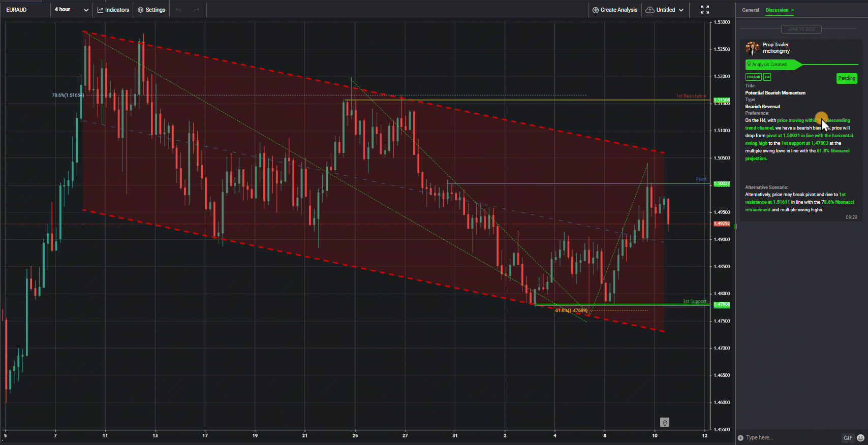This screenshot has width=868, height=445.
Task: Click the 1st Support price label 1.47808
Action: [722, 305]
